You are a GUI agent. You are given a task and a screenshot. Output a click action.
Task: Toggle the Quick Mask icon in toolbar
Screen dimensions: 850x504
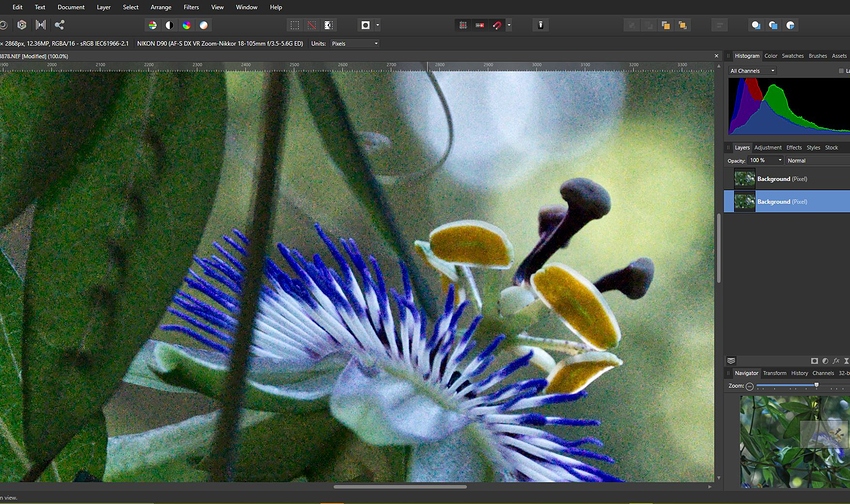[366, 25]
